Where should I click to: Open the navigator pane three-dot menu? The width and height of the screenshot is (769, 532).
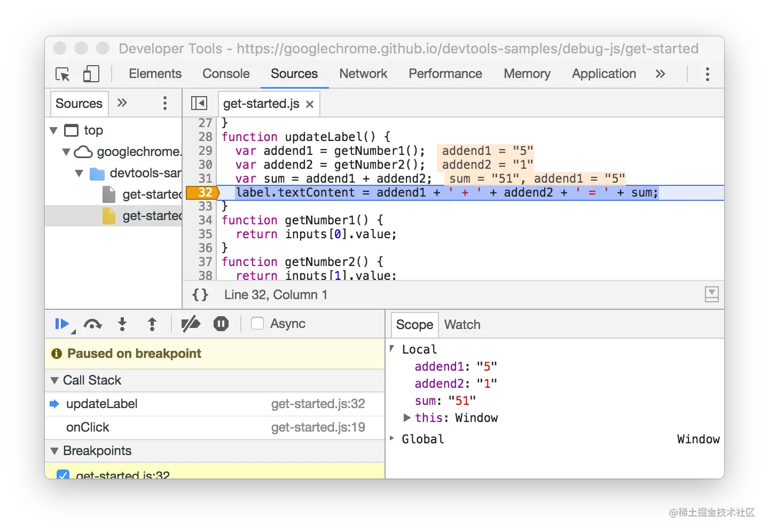(165, 103)
